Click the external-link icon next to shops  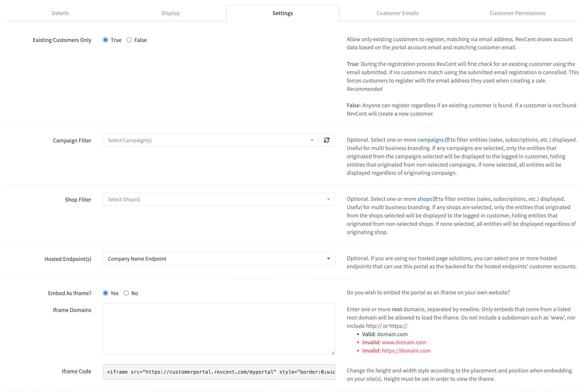click(x=435, y=199)
